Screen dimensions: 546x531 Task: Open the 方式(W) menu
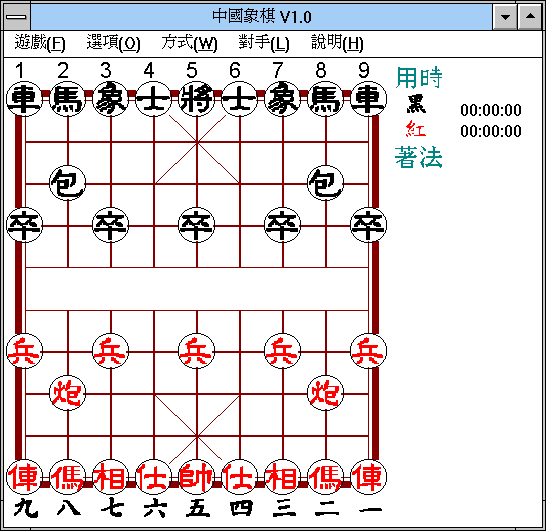click(189, 43)
